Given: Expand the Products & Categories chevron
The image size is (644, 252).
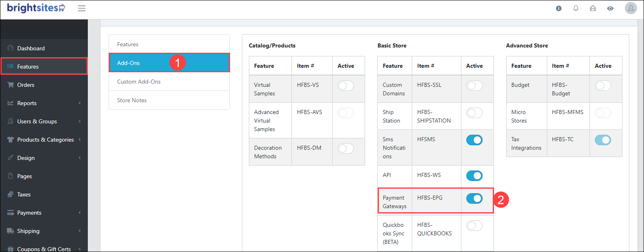Looking at the screenshot, I should pyautogui.click(x=80, y=140).
